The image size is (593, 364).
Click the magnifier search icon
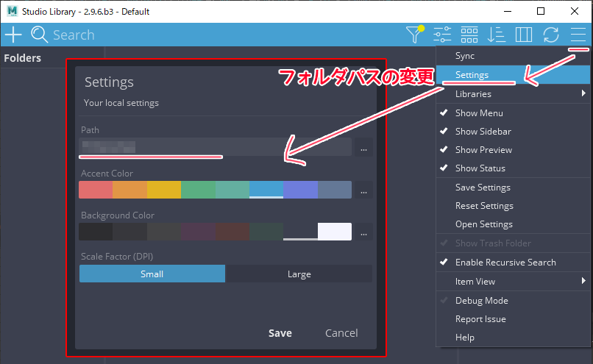[x=39, y=35]
